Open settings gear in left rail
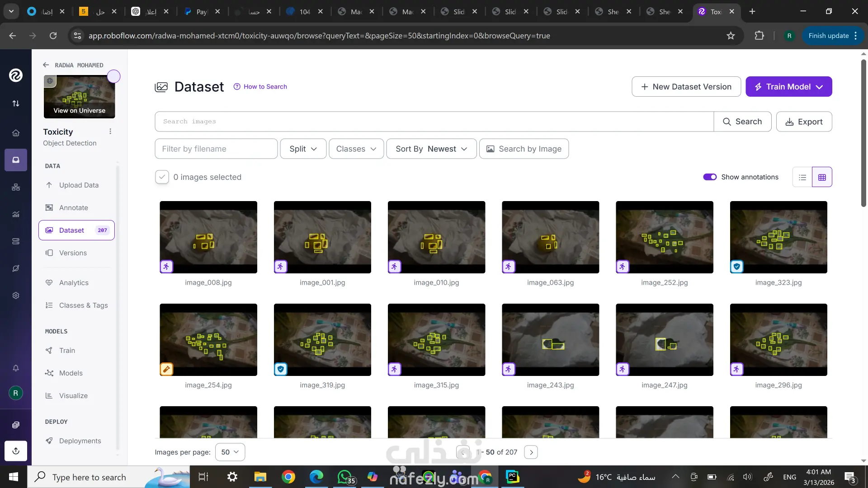 [x=16, y=296]
